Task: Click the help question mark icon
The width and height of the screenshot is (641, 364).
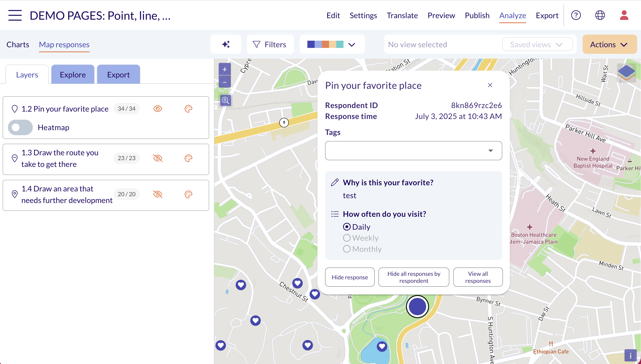Action: coord(576,15)
